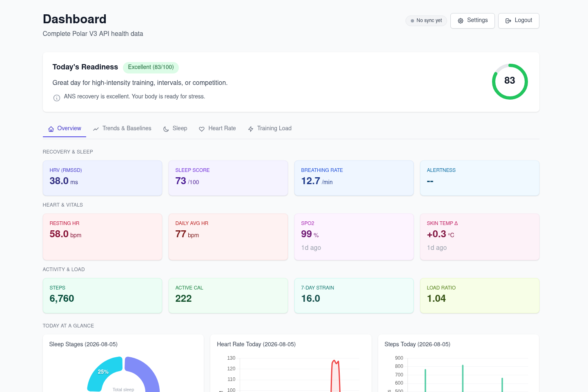This screenshot has width=588, height=392.
Task: Click the Heart Rate Today chart title
Action: [x=256, y=345]
